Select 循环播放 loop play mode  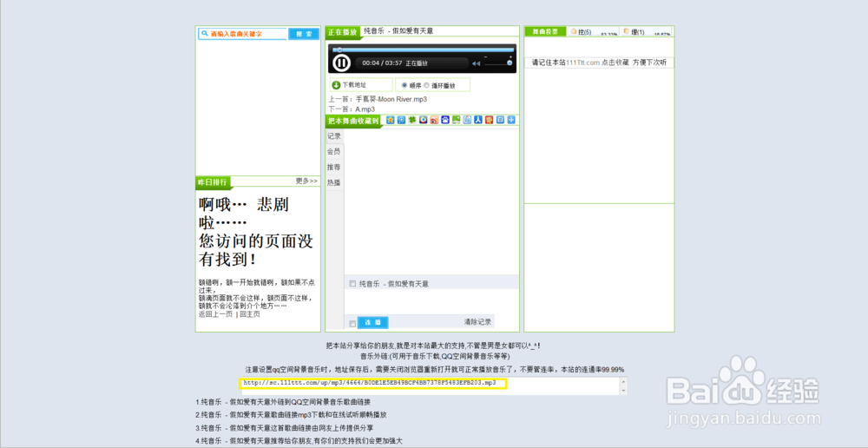pos(427,85)
